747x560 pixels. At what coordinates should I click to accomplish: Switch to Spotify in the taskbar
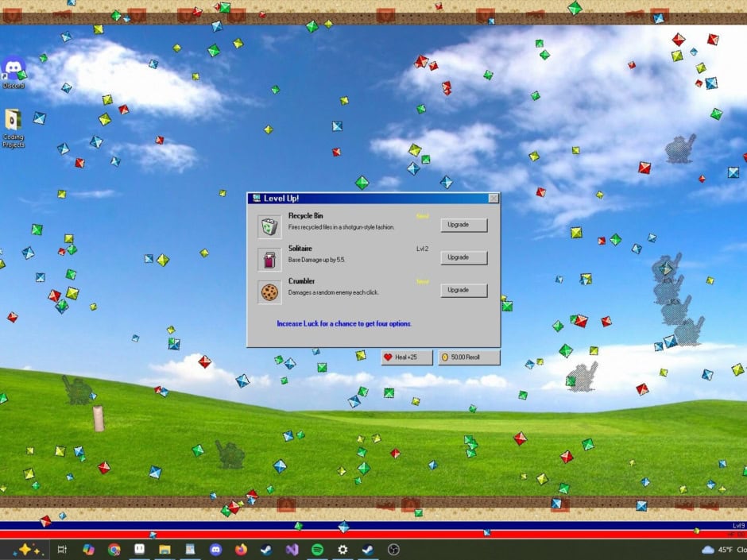(317, 550)
